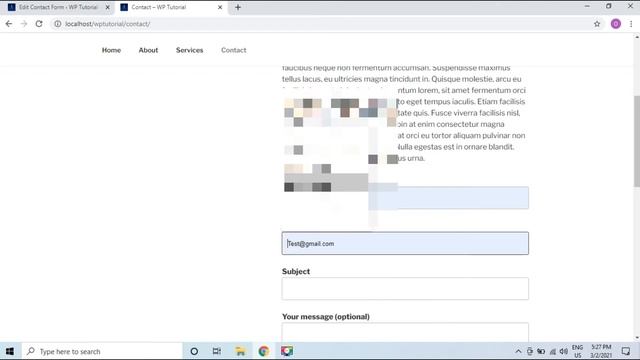Open Cortana circle icon on taskbar
This screenshot has width=640, height=360.
point(194,351)
